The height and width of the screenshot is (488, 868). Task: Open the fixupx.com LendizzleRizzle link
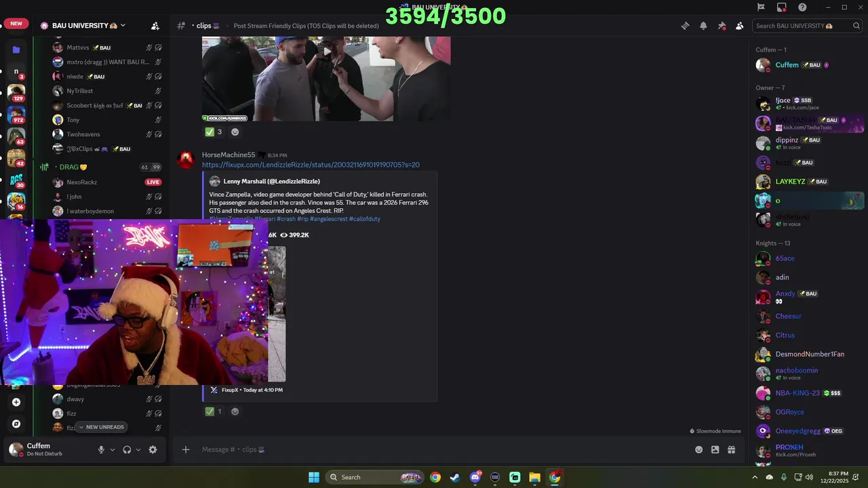(311, 165)
